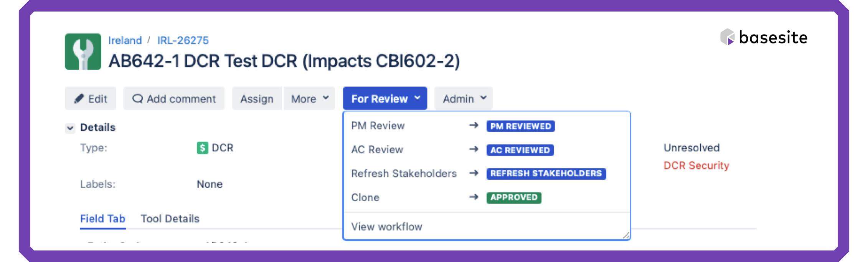
Task: Click the PM REVIEWED status badge
Action: click(520, 126)
